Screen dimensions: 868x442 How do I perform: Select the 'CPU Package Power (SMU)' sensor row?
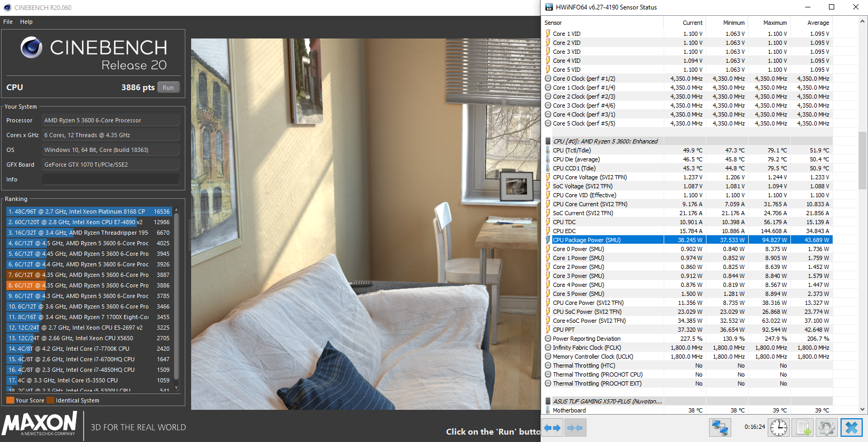click(687, 240)
